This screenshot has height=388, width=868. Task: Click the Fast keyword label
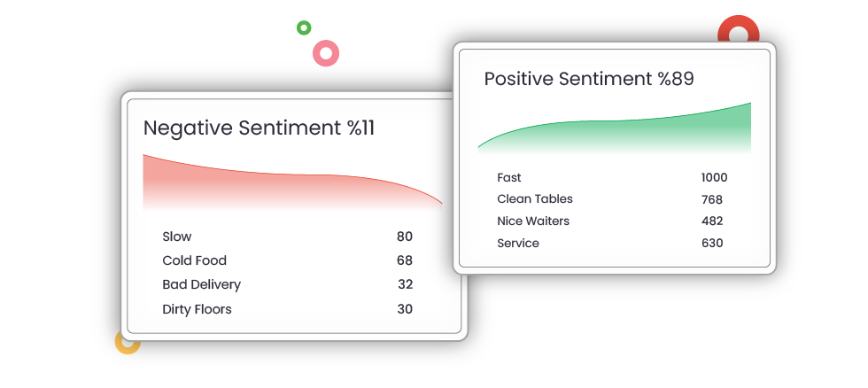[x=509, y=177]
